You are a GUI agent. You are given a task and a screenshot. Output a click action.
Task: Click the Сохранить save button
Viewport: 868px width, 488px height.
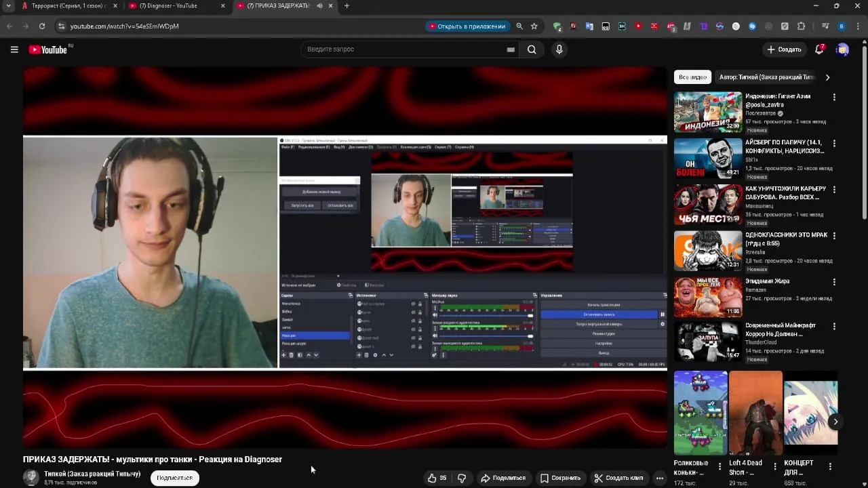point(560,478)
